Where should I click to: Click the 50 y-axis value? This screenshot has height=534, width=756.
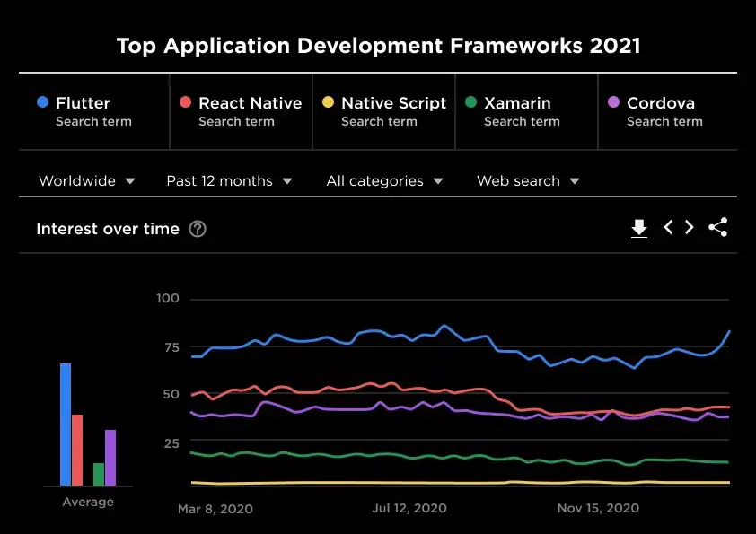pos(171,394)
